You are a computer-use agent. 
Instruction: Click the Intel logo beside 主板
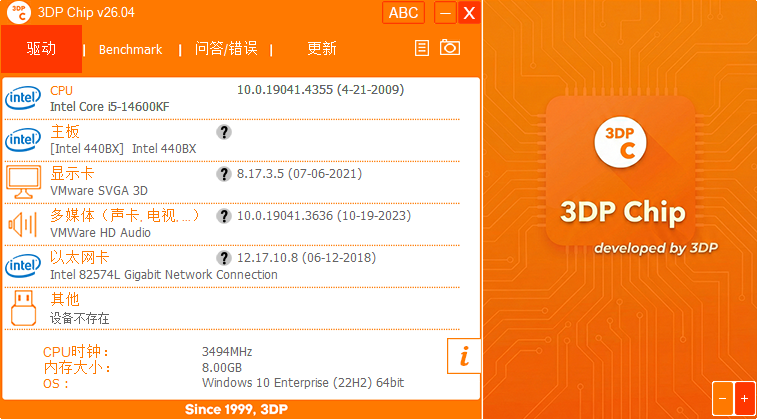pos(23,140)
